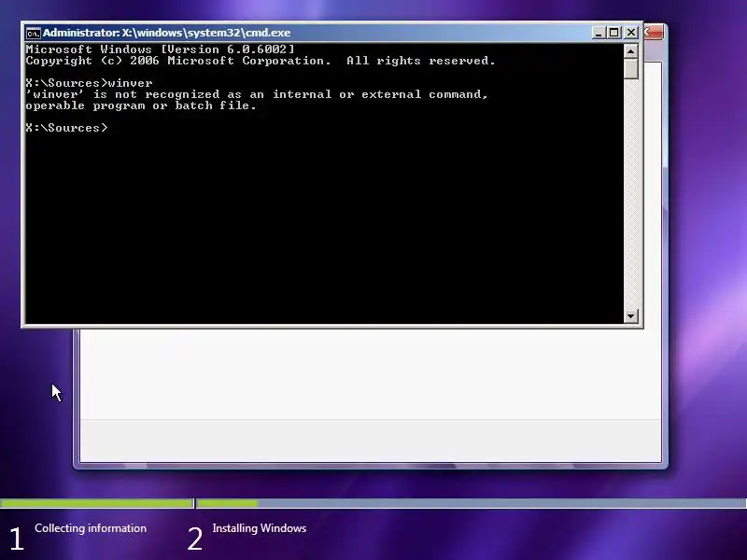The height and width of the screenshot is (560, 747).
Task: Click the 'X:\Sources>winver' command line
Action: point(89,83)
